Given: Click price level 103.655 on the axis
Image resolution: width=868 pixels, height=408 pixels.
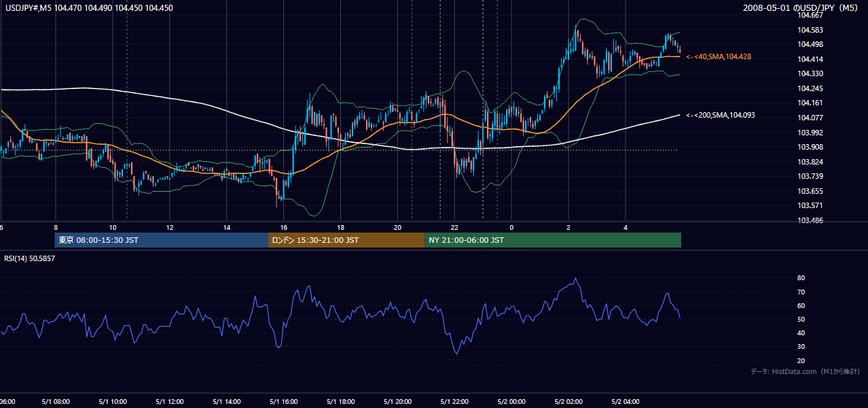Looking at the screenshot, I should tap(810, 191).
